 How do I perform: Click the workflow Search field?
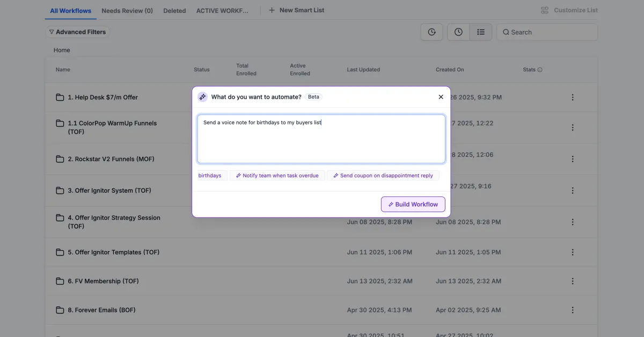click(x=547, y=32)
